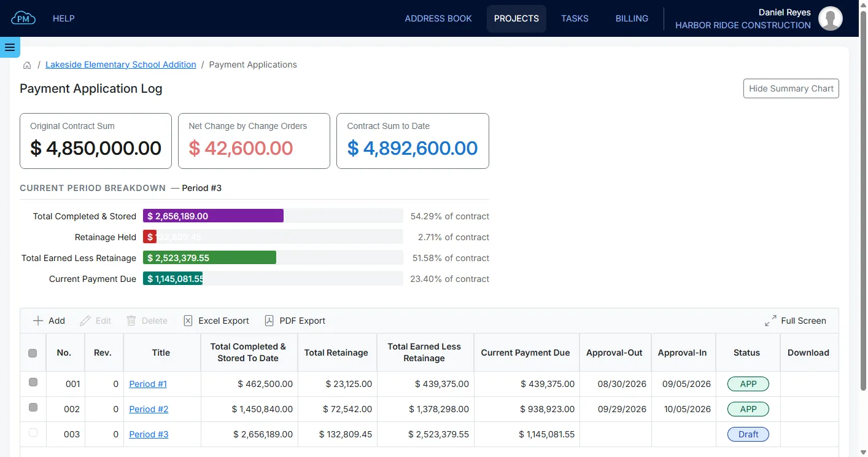Open the Period #3 link
Screen dimensions: 868x457
pos(149,434)
